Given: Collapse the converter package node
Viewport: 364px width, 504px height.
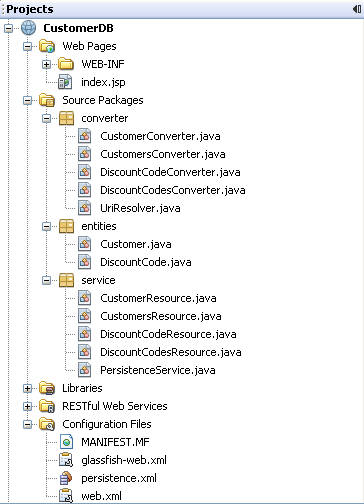Looking at the screenshot, I should click(x=47, y=118).
